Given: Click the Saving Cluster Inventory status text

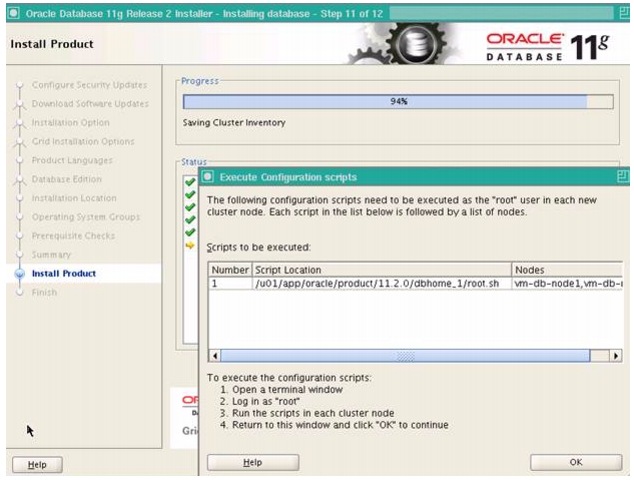Looking at the screenshot, I should (x=234, y=123).
